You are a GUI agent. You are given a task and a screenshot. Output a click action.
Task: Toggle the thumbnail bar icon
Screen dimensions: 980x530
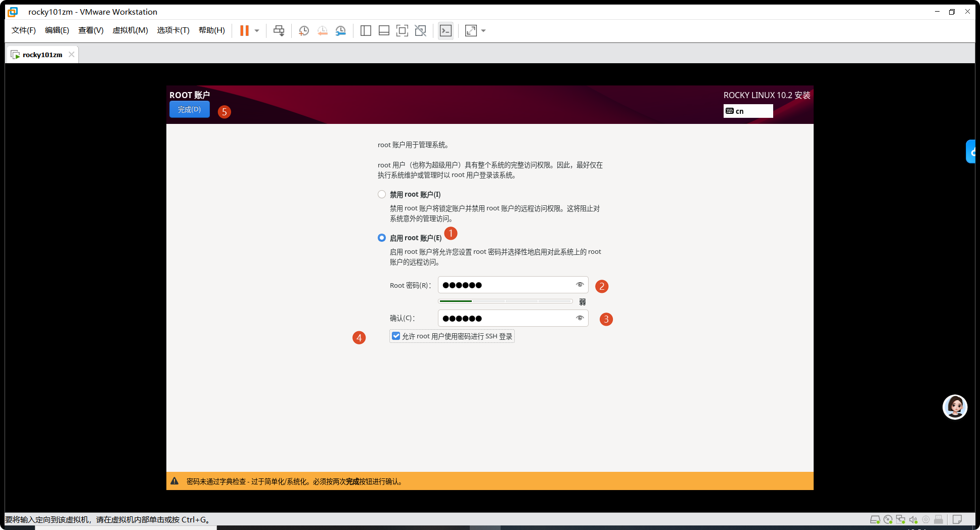click(384, 31)
